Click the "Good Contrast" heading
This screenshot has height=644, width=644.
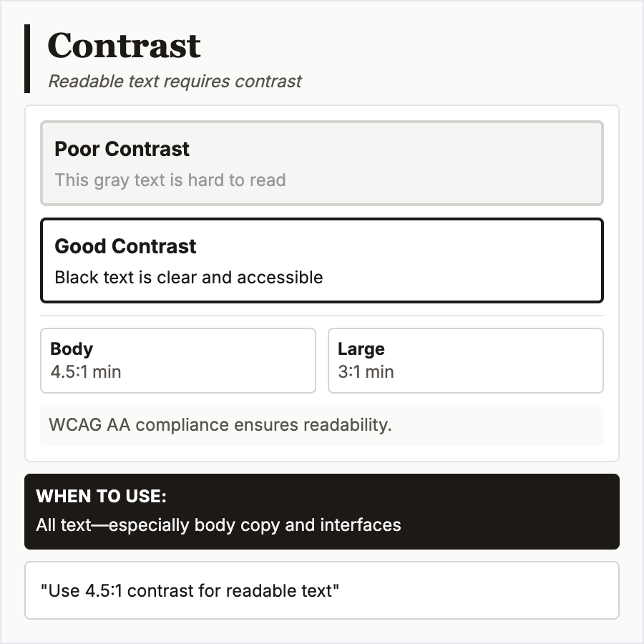click(125, 246)
